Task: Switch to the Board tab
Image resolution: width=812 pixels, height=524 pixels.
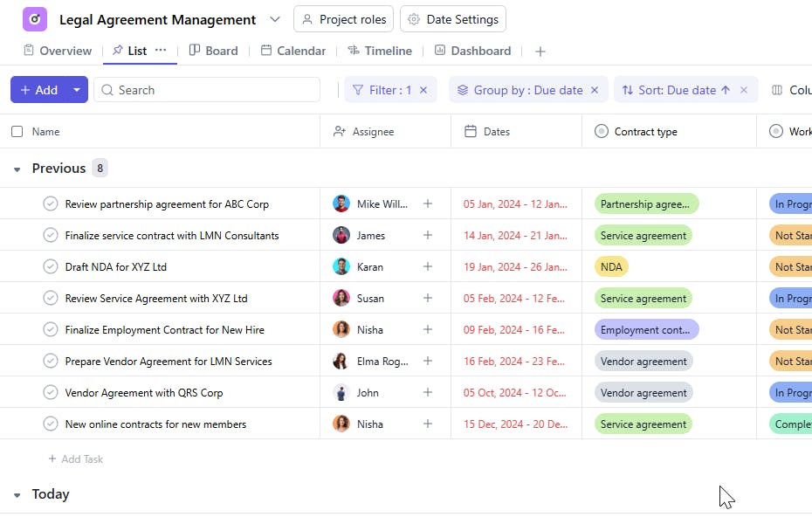Action: pyautogui.click(x=214, y=51)
